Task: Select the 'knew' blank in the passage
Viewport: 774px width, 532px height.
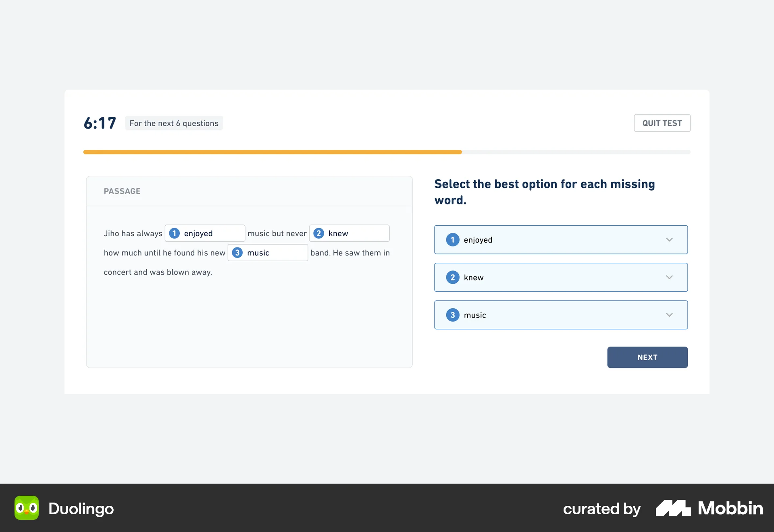Action: tap(349, 233)
